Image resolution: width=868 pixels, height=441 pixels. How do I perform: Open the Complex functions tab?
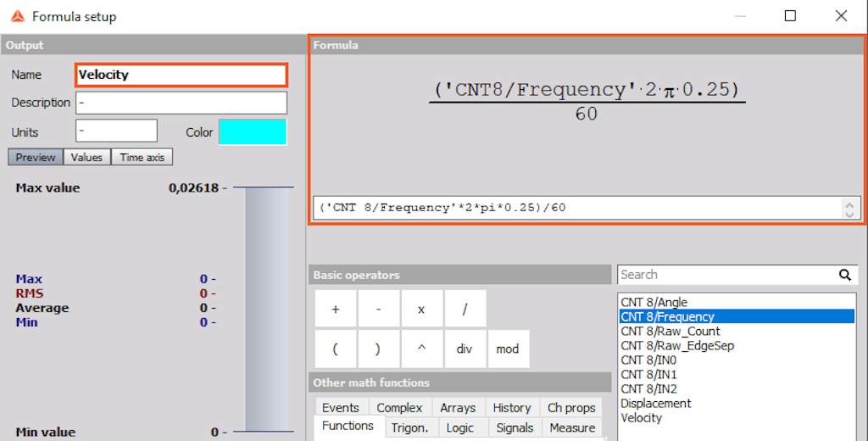point(400,408)
